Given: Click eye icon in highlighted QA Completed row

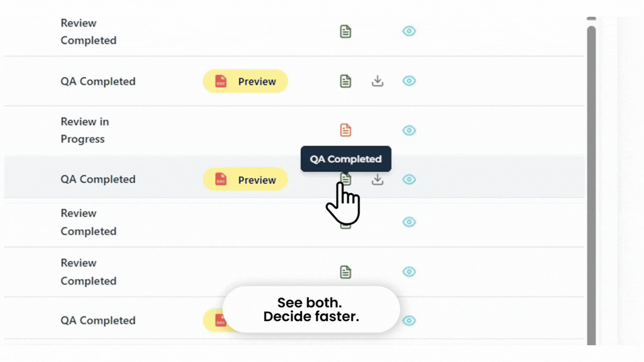Looking at the screenshot, I should pyautogui.click(x=409, y=179).
